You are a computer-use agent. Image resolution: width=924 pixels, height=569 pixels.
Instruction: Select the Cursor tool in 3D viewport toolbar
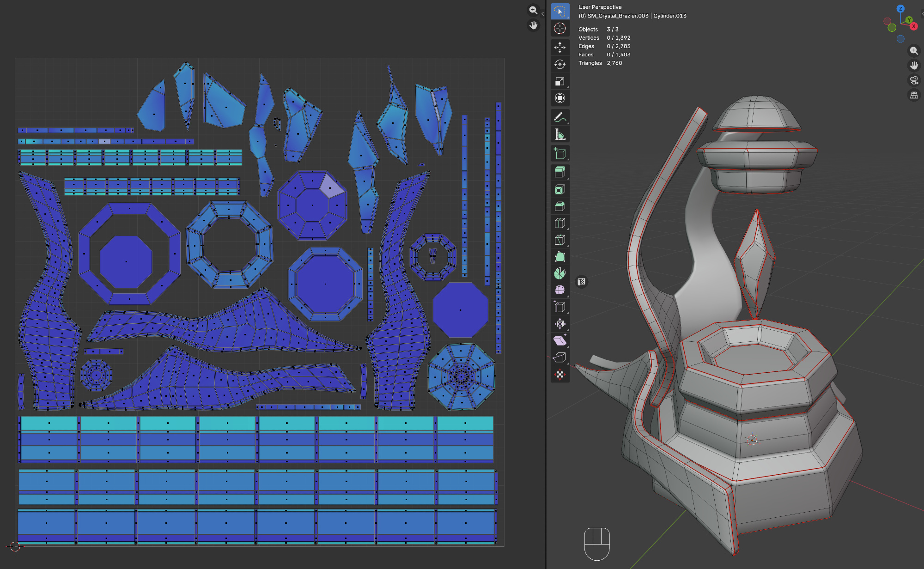point(559,29)
